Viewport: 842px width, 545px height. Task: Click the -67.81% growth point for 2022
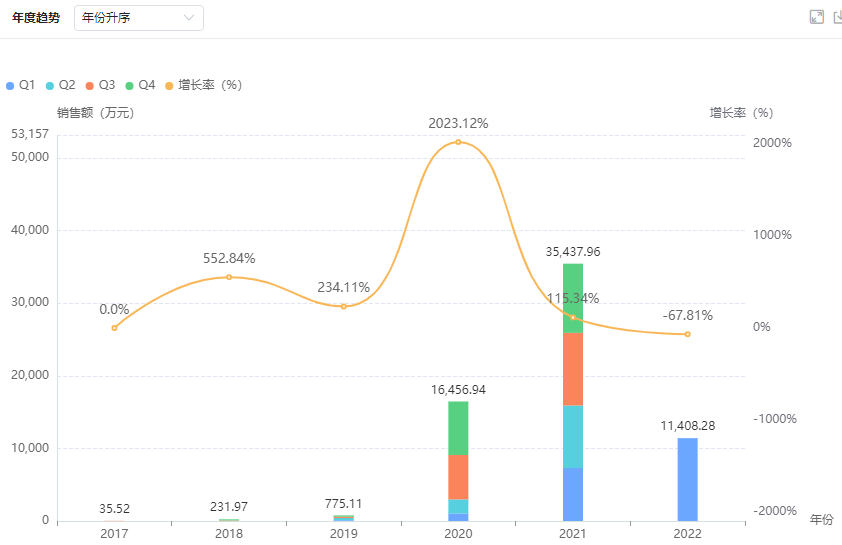(687, 334)
